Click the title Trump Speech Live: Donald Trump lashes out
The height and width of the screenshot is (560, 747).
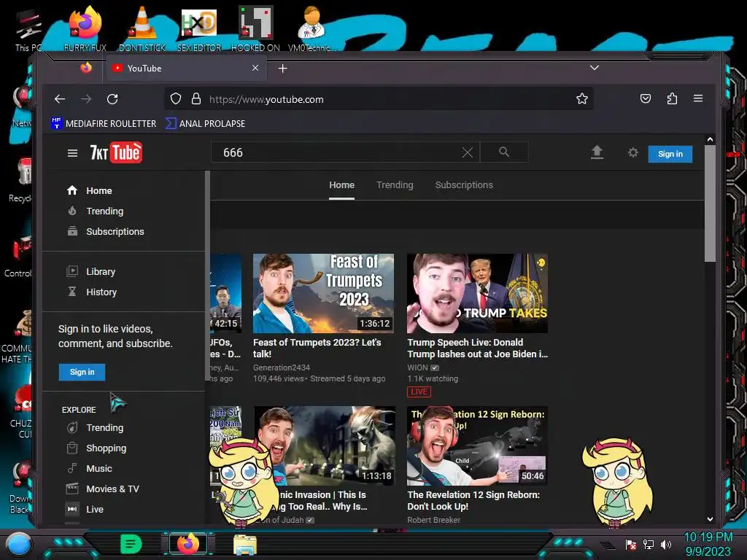click(x=477, y=348)
